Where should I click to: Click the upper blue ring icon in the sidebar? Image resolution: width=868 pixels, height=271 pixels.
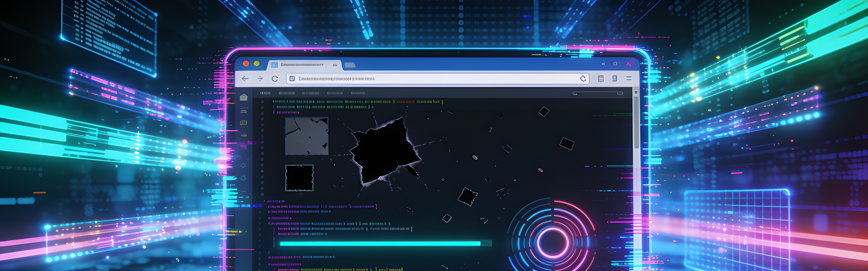tap(243, 166)
